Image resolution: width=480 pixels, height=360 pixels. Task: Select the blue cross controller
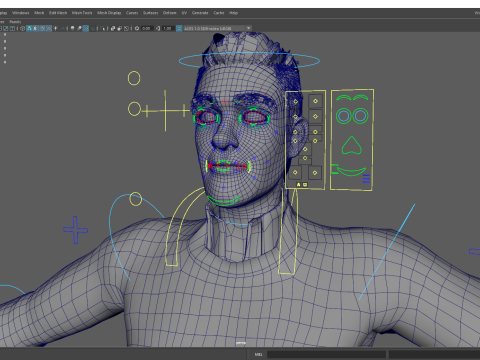(76, 230)
